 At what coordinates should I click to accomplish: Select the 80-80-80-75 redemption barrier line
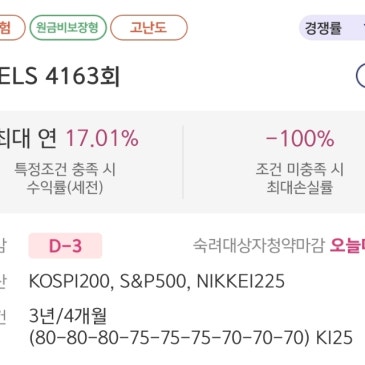(170, 337)
